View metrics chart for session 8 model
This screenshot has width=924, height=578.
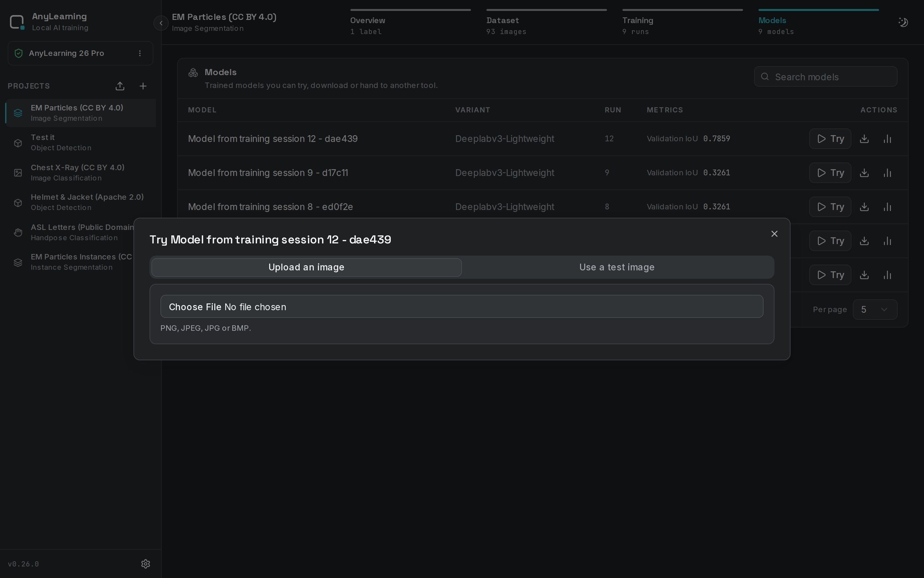coord(887,207)
